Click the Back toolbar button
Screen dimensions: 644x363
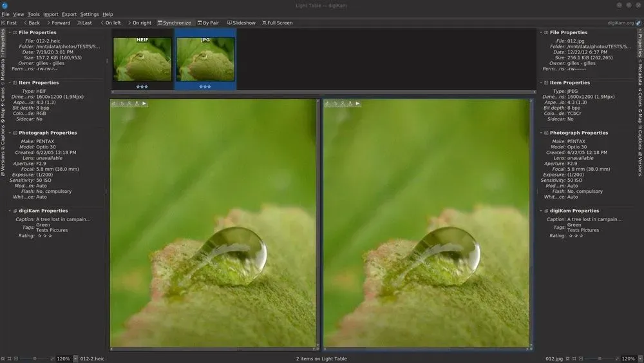point(32,23)
